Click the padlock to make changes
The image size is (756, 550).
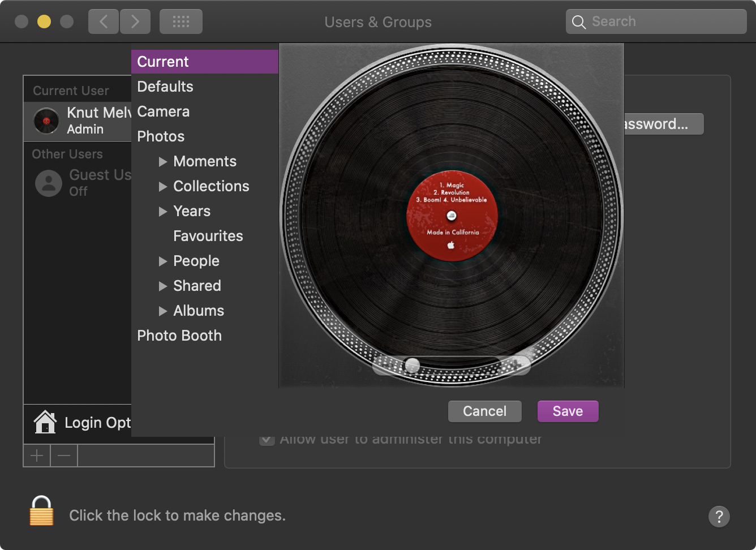click(41, 511)
